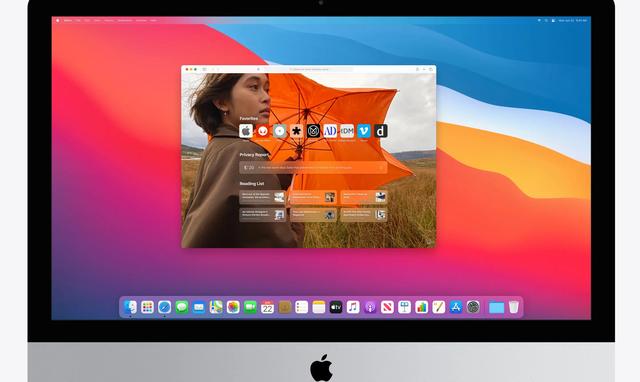Open Calendar showing date 22
This screenshot has height=382, width=640.
[x=267, y=306]
